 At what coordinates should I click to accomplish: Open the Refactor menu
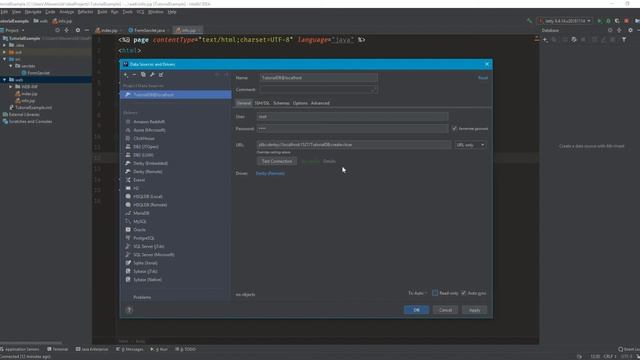pyautogui.click(x=85, y=12)
